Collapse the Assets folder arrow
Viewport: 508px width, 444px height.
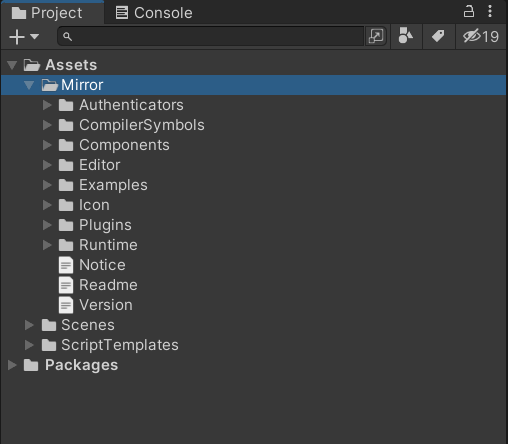pos(12,65)
